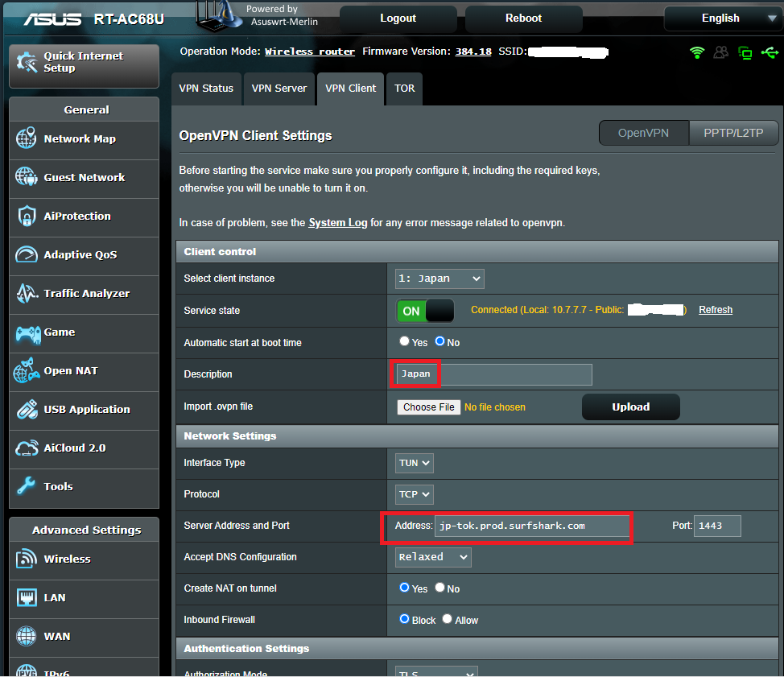Image resolution: width=784 pixels, height=677 pixels.
Task: Open Wireless from the Advanced Settings label
Action: [68, 559]
